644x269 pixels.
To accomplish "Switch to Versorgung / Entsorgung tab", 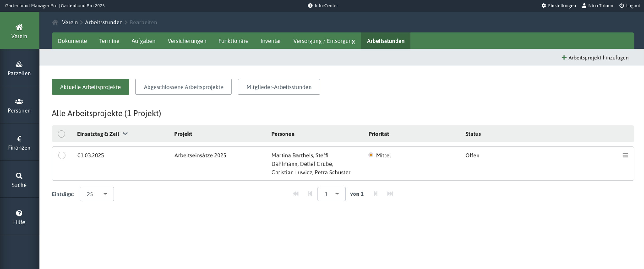I will (x=324, y=41).
